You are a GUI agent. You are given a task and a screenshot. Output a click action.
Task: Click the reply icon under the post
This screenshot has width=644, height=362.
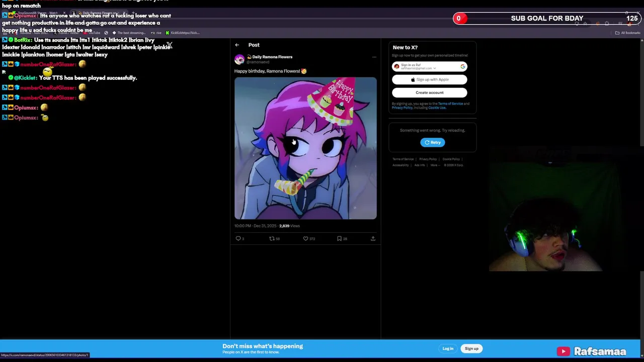click(238, 239)
